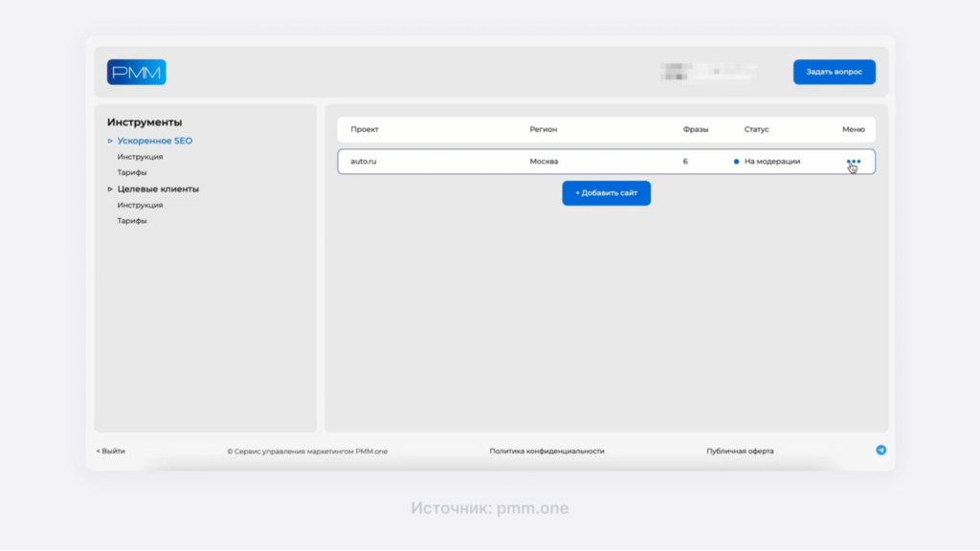Click the blue status dot beside На модерации

(736, 162)
